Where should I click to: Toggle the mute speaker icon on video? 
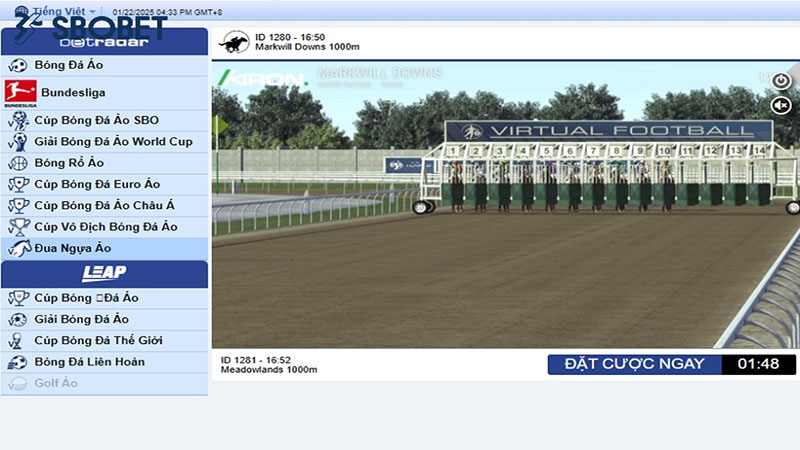tap(781, 106)
